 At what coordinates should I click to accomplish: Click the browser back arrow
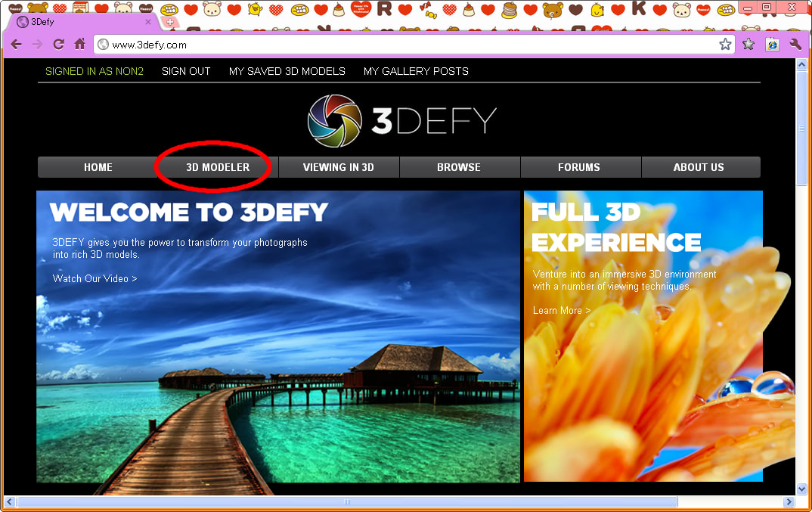pos(16,45)
